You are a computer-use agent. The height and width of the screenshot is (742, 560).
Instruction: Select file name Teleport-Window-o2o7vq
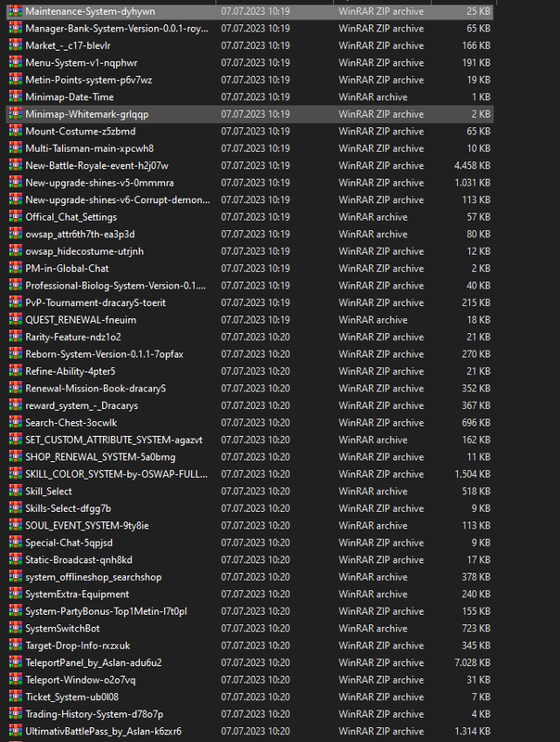[x=81, y=680]
